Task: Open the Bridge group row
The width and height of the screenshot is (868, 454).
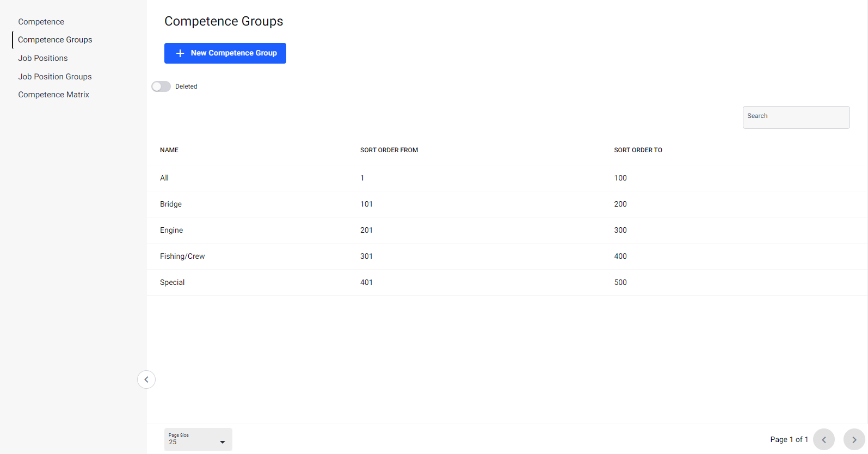Action: pos(171,204)
